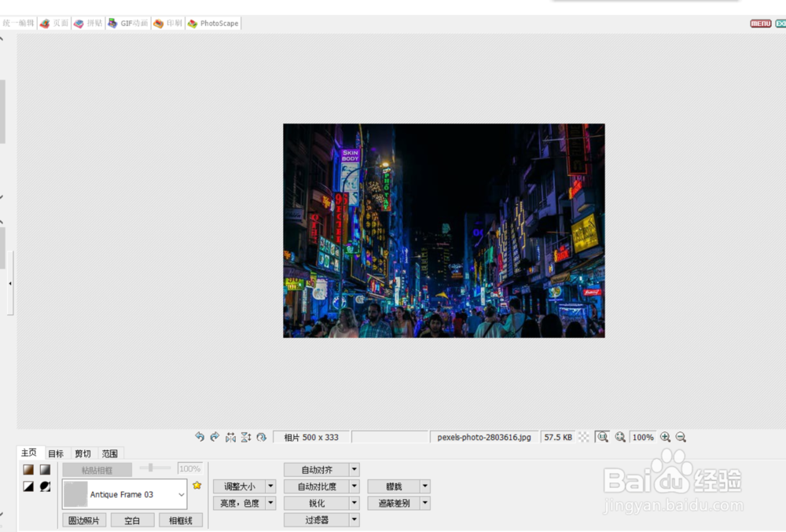The height and width of the screenshot is (532, 786).
Task: Toggle the original size zoom icon
Action: (603, 437)
